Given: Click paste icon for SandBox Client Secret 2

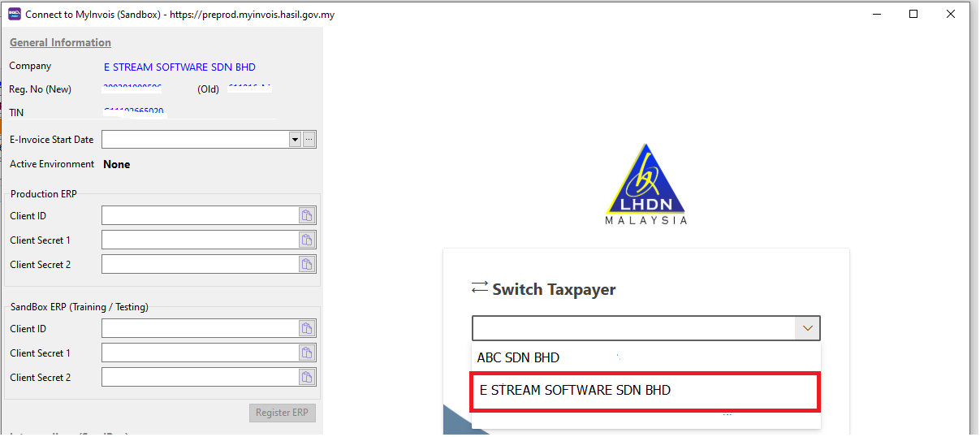Looking at the screenshot, I should point(307,378).
